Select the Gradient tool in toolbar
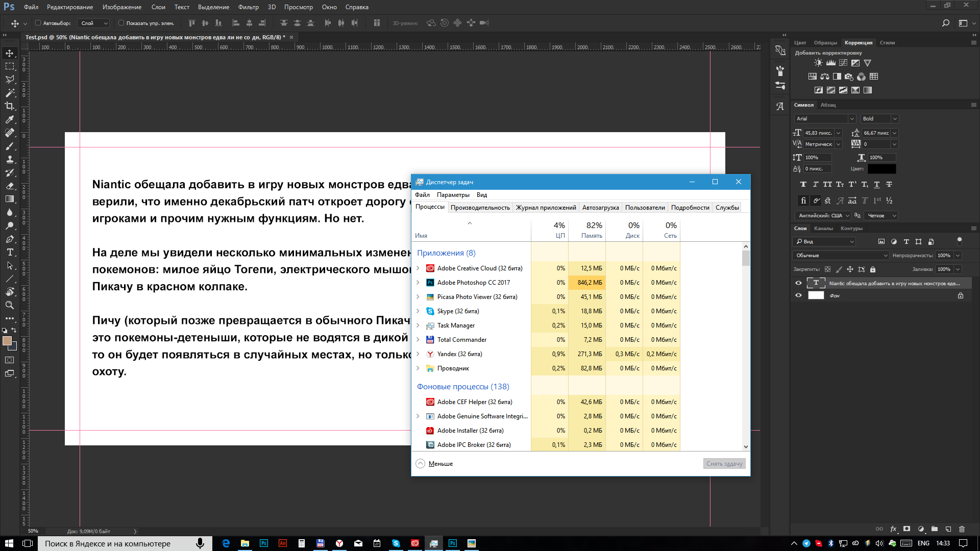980x551 pixels. [9, 200]
